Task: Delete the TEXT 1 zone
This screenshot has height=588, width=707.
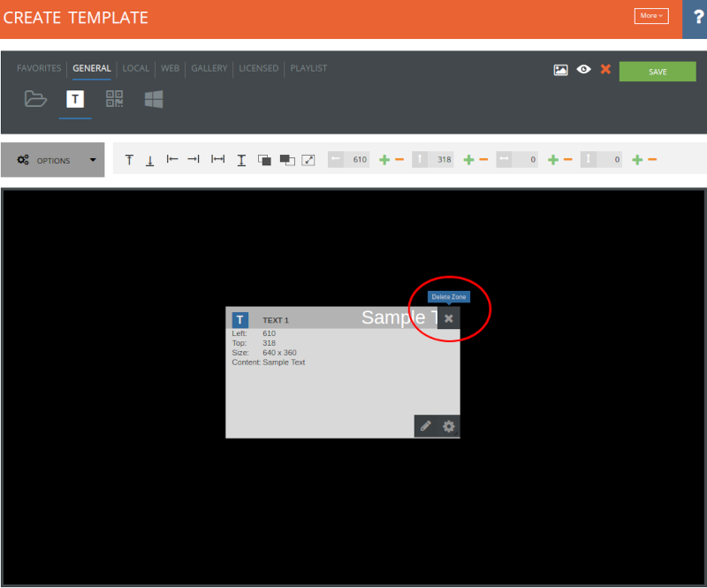Action: (449, 318)
